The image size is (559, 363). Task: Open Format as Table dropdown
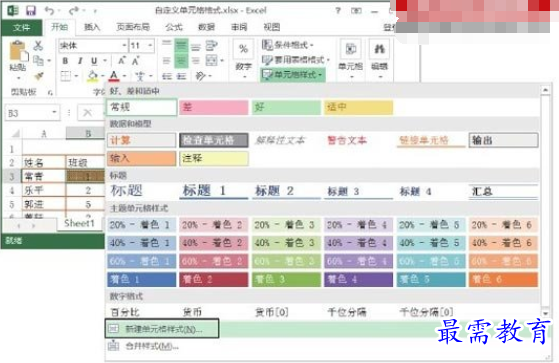(296, 60)
